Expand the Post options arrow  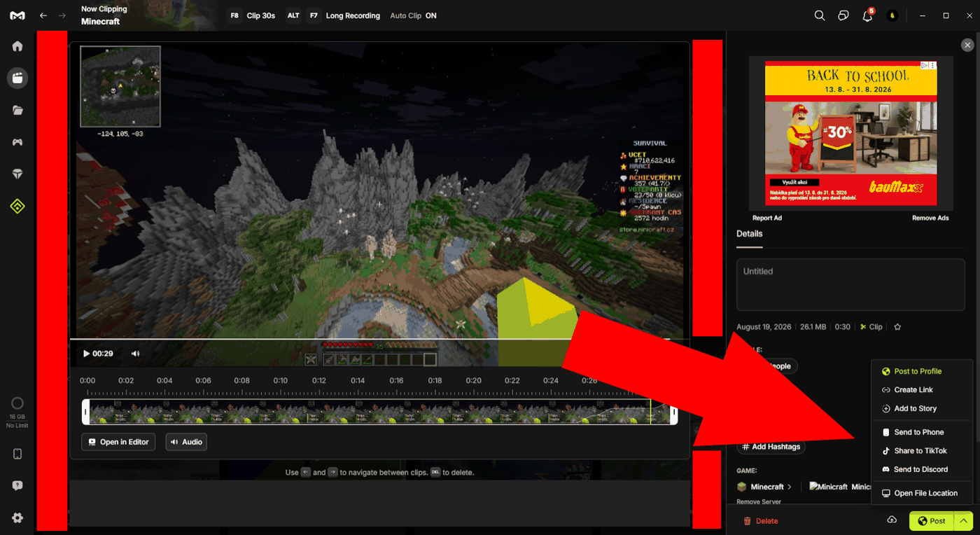(964, 521)
